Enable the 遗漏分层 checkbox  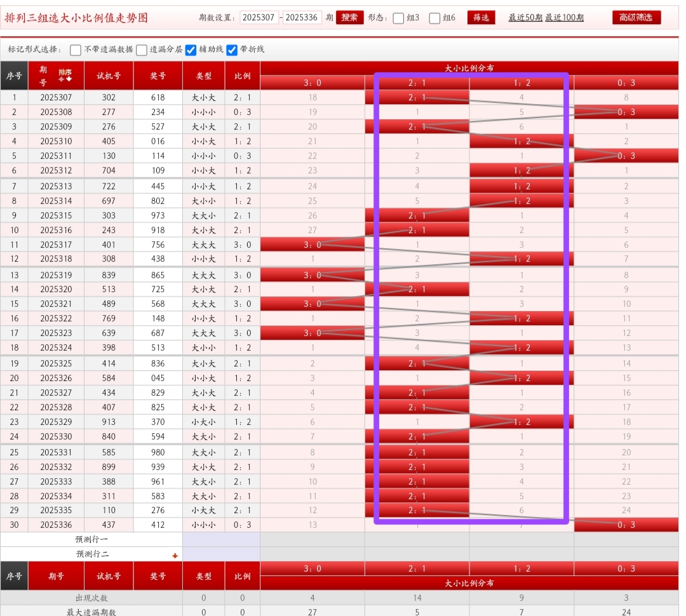point(141,50)
